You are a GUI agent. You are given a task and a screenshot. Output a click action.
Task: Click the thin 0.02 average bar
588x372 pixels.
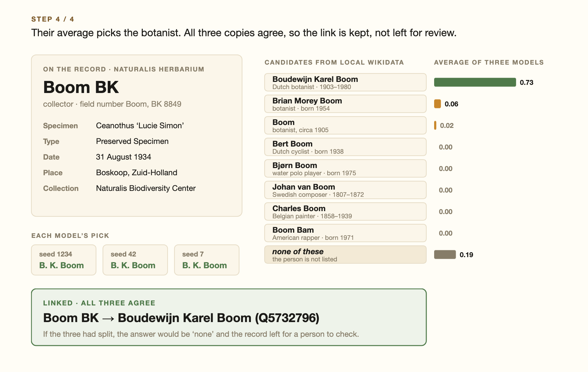pyautogui.click(x=435, y=125)
